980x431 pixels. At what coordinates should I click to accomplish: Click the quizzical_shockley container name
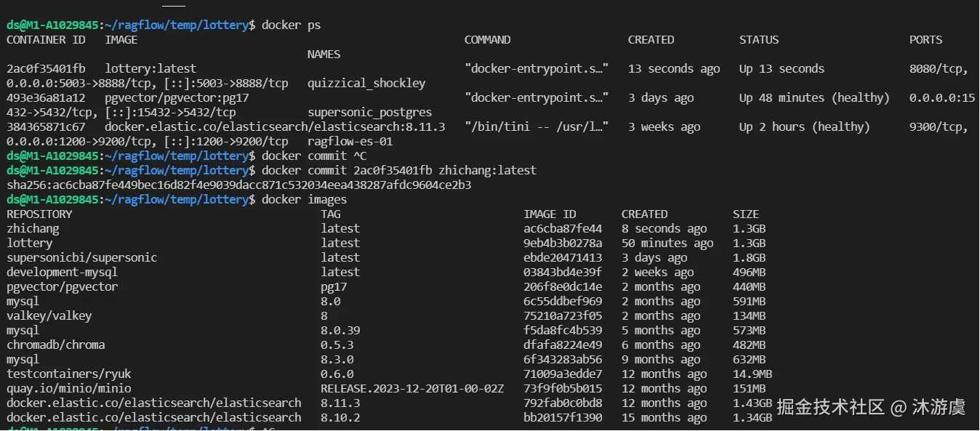click(x=366, y=83)
